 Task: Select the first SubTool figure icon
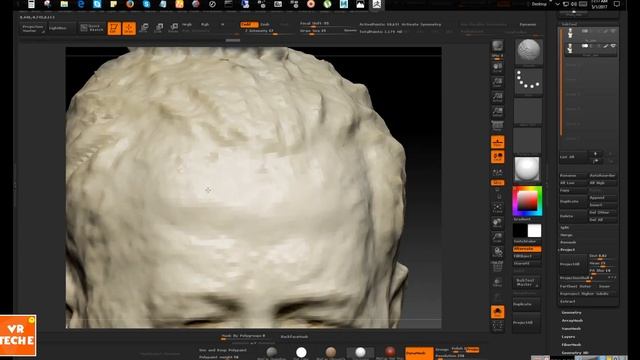pos(570,33)
